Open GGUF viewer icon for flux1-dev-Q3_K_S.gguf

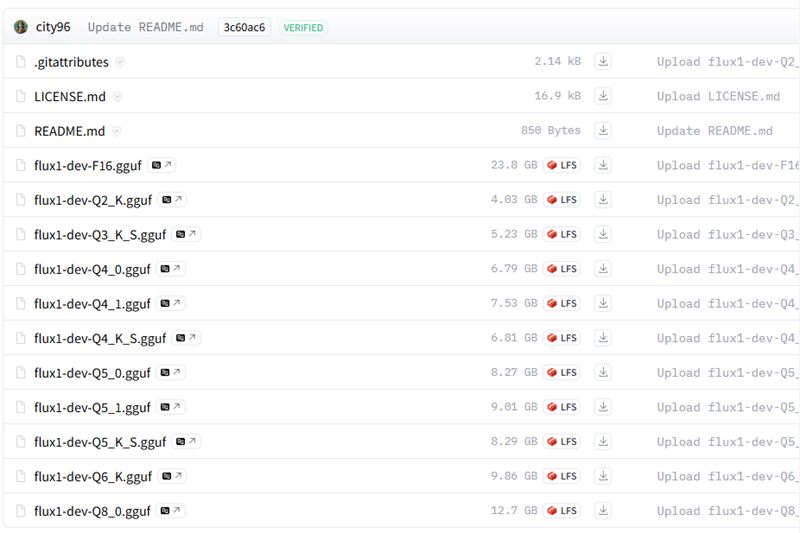click(186, 234)
